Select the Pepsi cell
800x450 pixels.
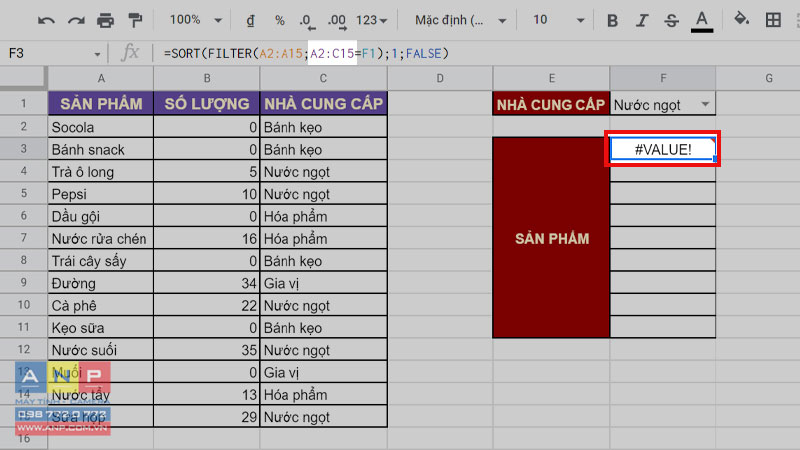click(x=101, y=194)
